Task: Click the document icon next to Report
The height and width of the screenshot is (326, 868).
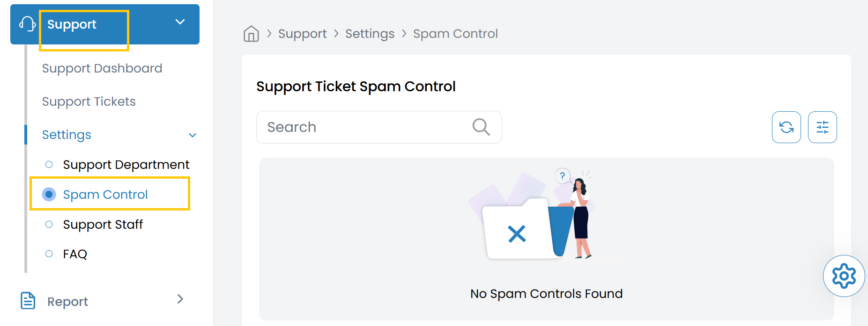Action: coord(28,301)
